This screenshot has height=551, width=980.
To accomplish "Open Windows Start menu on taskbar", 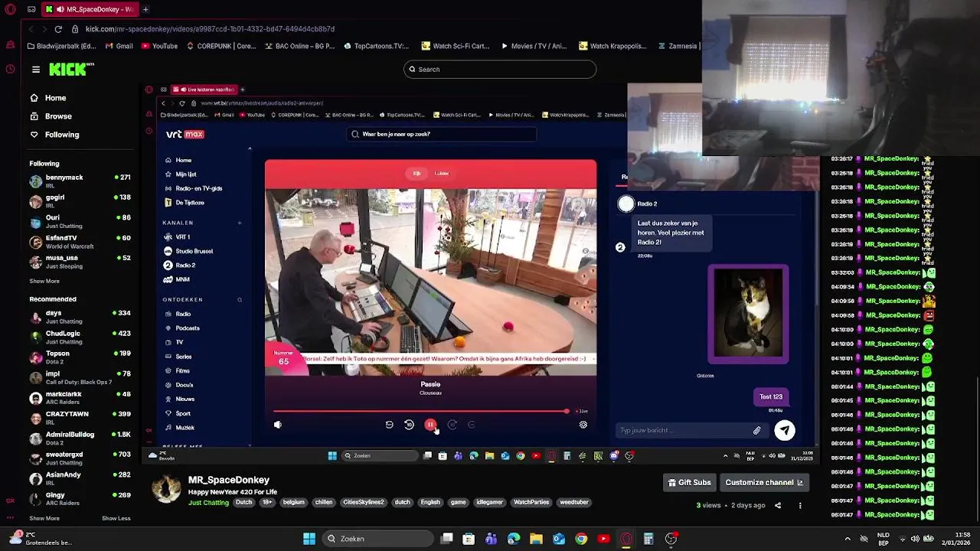I will pos(309,539).
